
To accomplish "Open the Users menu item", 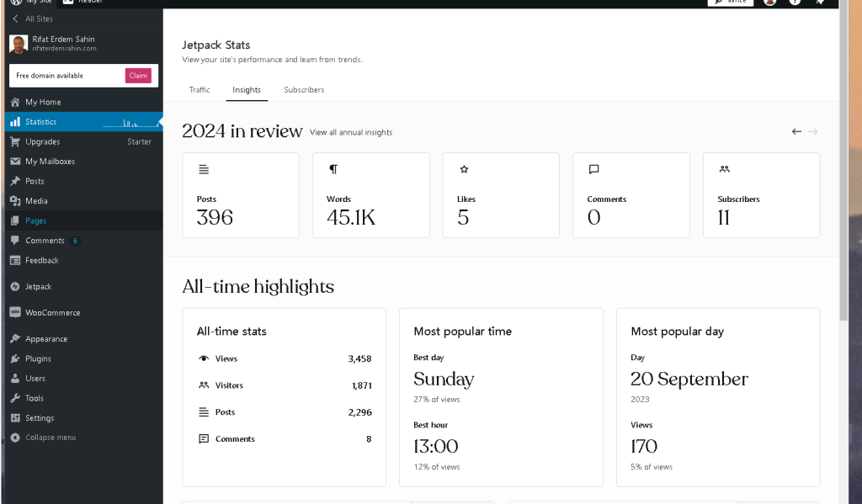I will [x=83, y=379].
